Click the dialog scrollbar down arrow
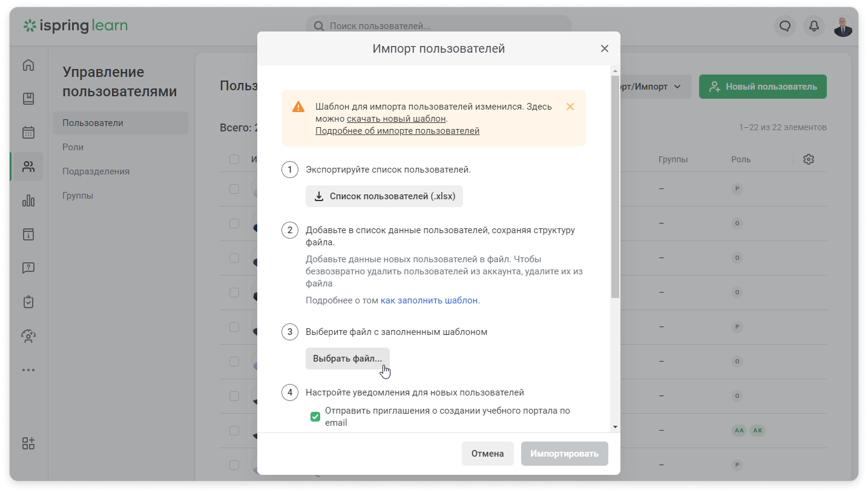The height and width of the screenshot is (493, 868). 616,427
